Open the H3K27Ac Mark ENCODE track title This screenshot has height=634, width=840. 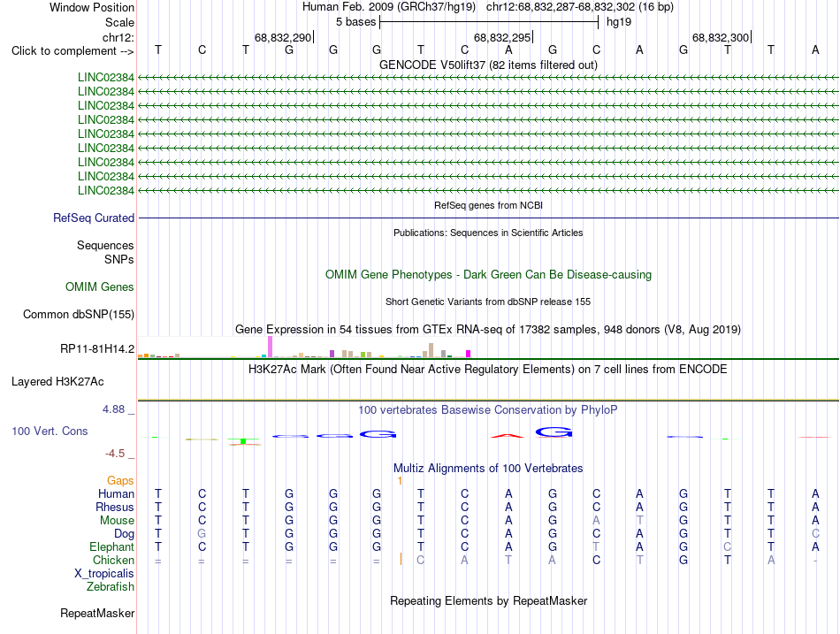point(488,370)
